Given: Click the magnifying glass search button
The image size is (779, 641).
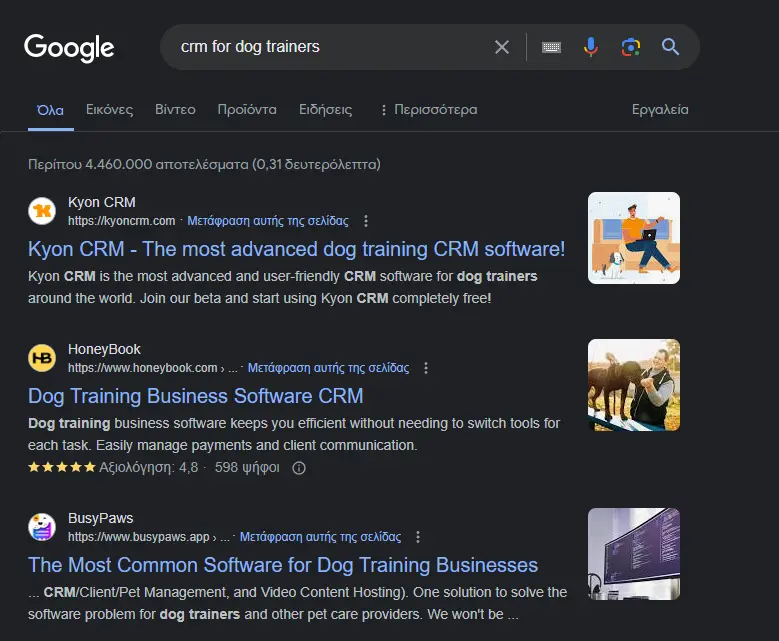Looking at the screenshot, I should pos(670,47).
